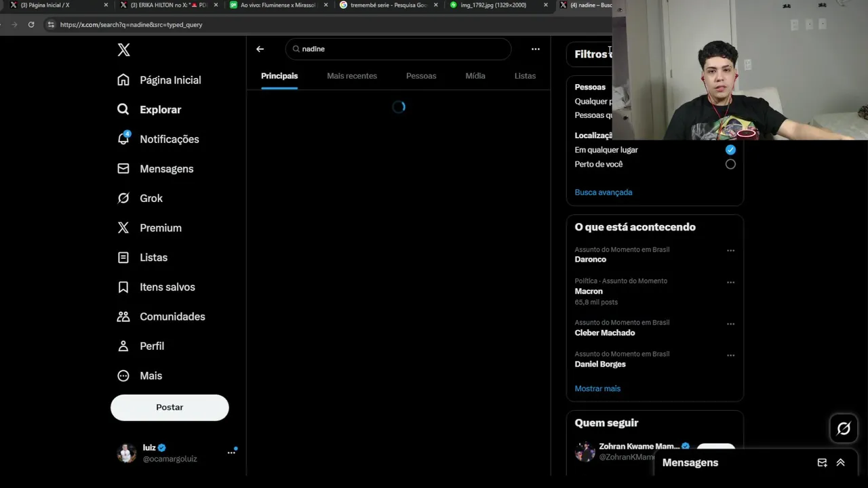This screenshot has height=488, width=868.
Task: Click the Itens salvos bookmark icon
Action: point(123,287)
